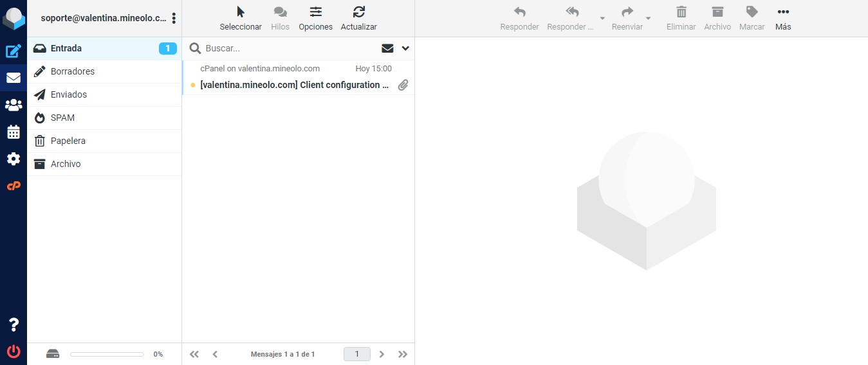868x365 pixels.
Task: Go to previous page of messages
Action: click(x=215, y=354)
